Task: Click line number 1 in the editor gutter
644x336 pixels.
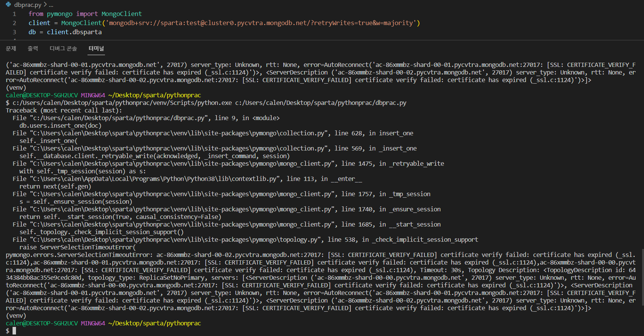Action: 14,14
